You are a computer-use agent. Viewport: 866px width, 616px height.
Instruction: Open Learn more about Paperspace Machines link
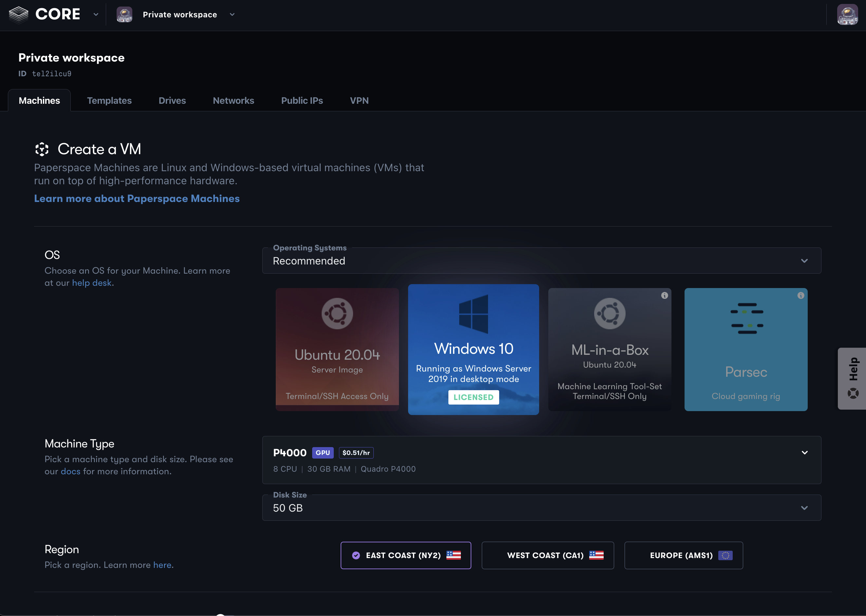tap(137, 198)
